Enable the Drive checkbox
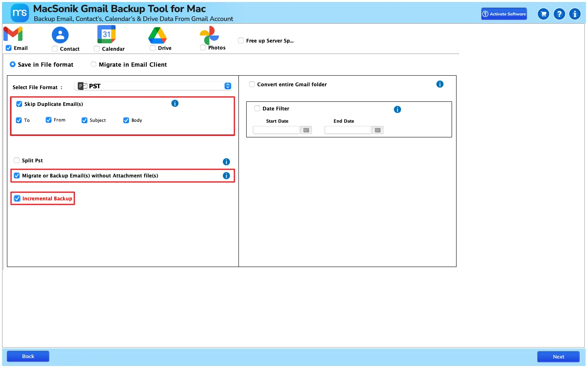 (153, 48)
